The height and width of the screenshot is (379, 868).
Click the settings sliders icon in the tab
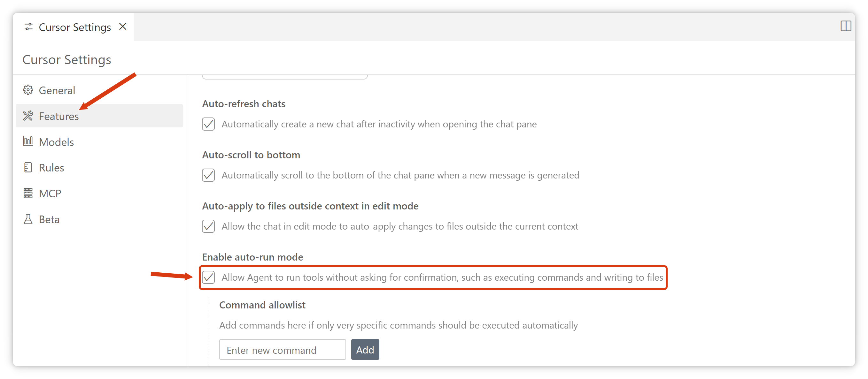click(29, 27)
